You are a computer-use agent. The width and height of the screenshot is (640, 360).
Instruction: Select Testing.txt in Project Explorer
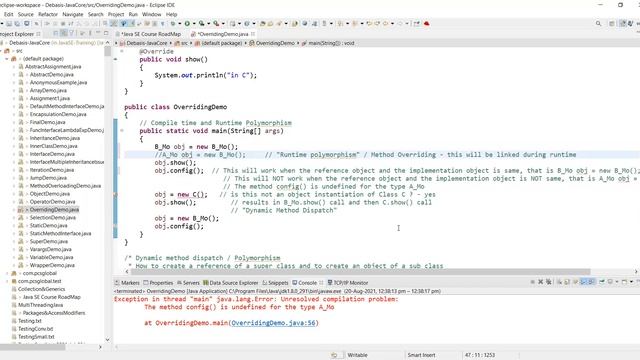(x=29, y=321)
